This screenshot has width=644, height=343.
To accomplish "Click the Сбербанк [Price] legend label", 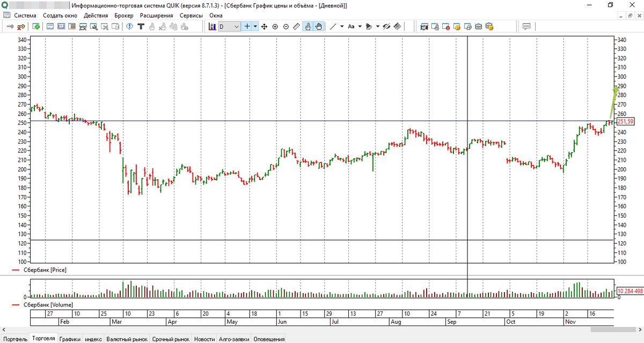I will tap(45, 270).
